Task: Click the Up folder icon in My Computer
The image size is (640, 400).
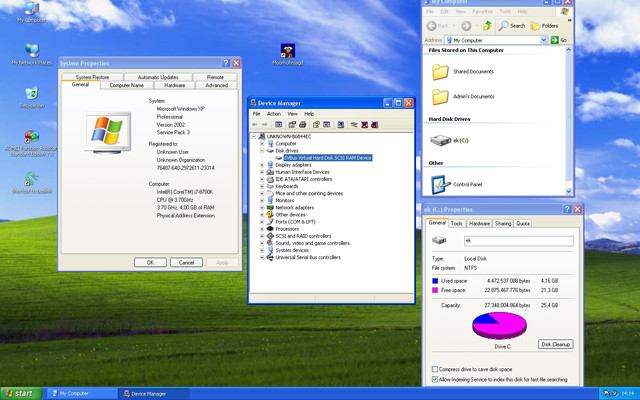Action: [x=487, y=26]
